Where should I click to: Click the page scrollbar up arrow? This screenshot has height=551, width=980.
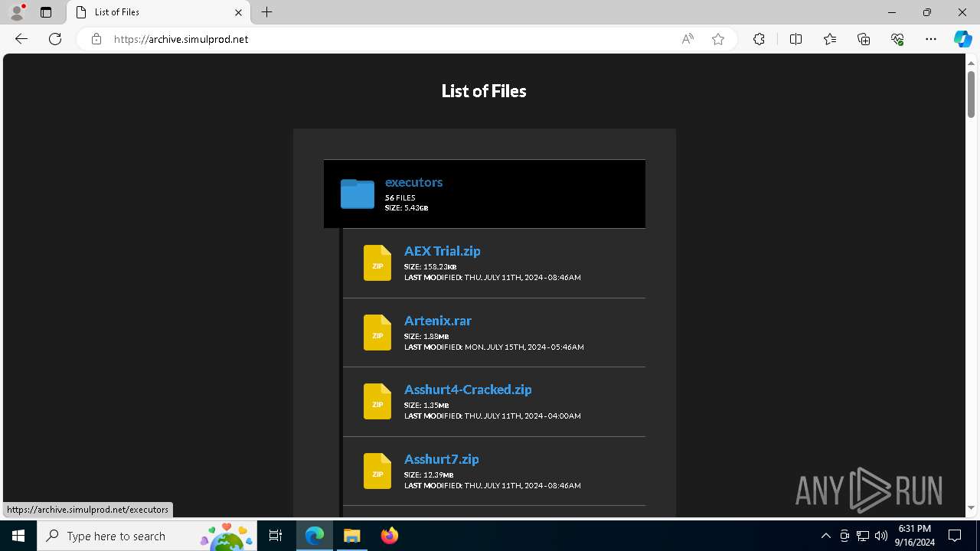click(972, 62)
